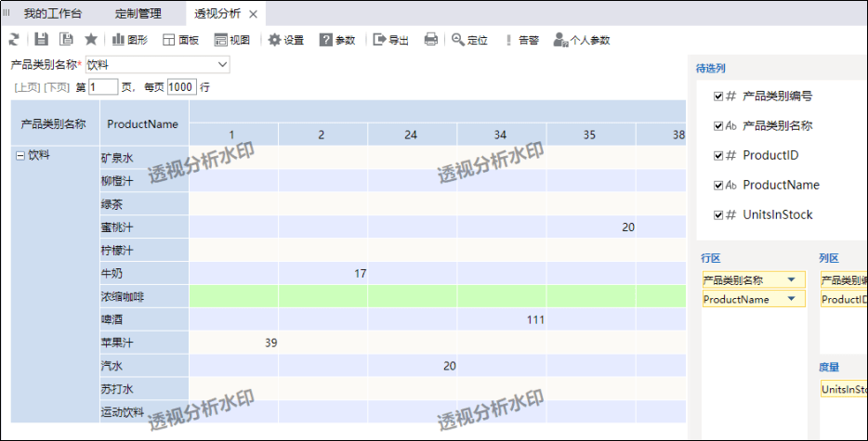Click the 产品类别名称 column header
The height and width of the screenshot is (441, 868).
(54, 124)
